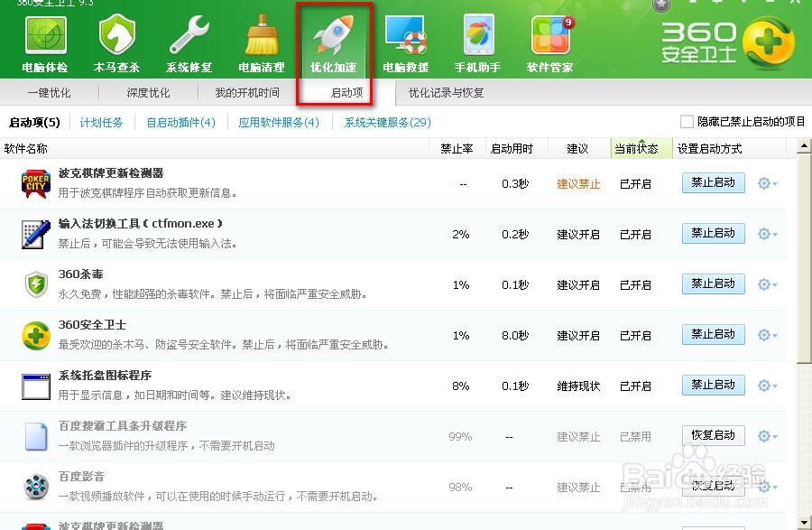Switch to 我的开机时间 tab

point(247,93)
